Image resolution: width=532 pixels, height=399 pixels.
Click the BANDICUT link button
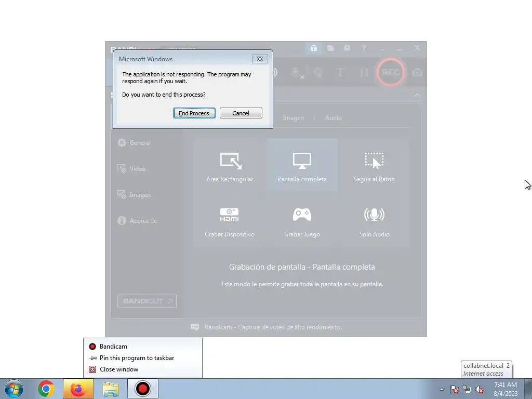tap(147, 301)
